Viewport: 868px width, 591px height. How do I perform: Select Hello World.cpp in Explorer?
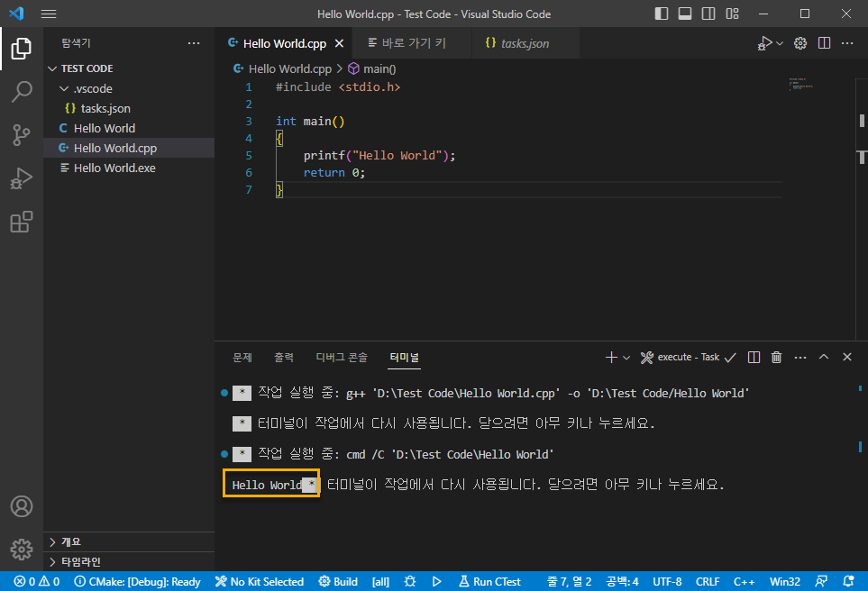[128, 148]
